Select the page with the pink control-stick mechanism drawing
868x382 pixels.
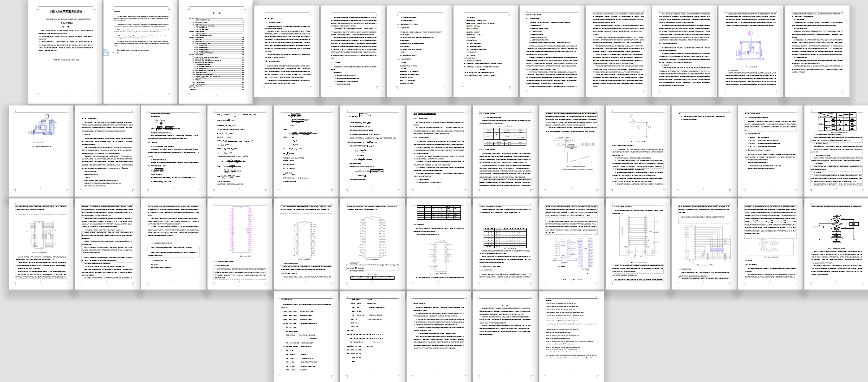click(x=751, y=51)
